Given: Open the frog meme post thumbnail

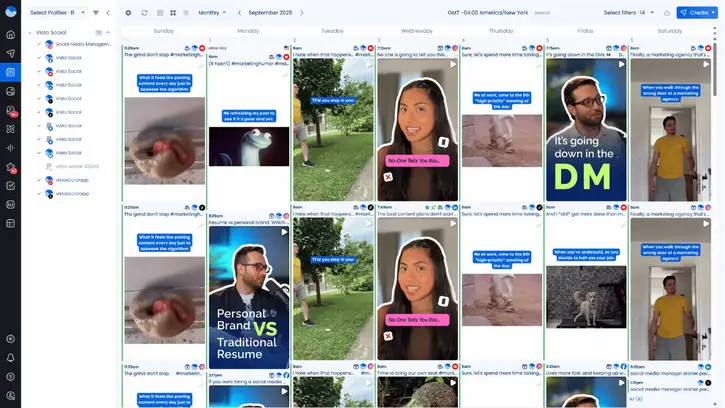Looking at the screenshot, I should (249, 146).
